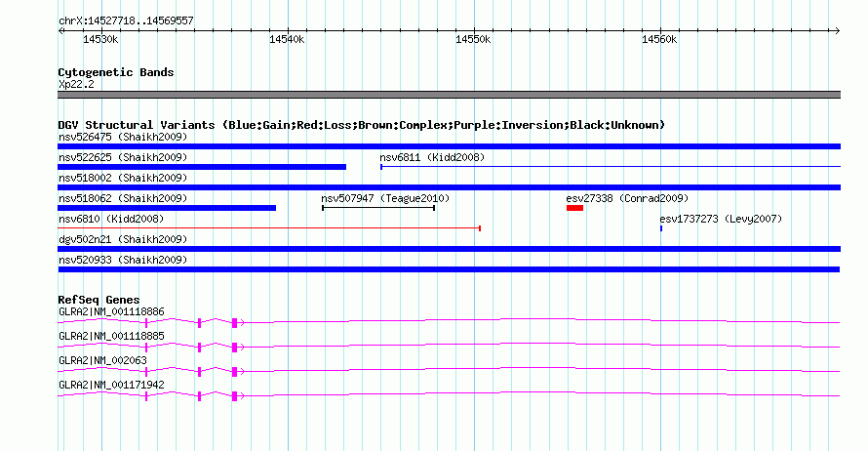
Task: Click the red esv27338 (Conrad2009) loss block
Action: click(x=574, y=208)
